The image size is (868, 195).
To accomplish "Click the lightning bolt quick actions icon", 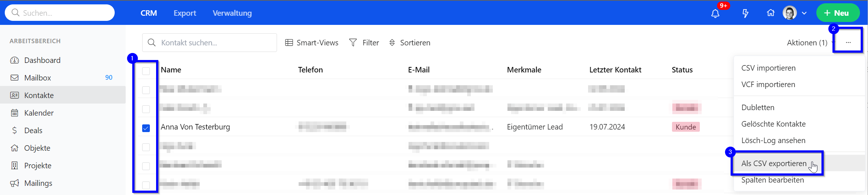I will point(745,14).
